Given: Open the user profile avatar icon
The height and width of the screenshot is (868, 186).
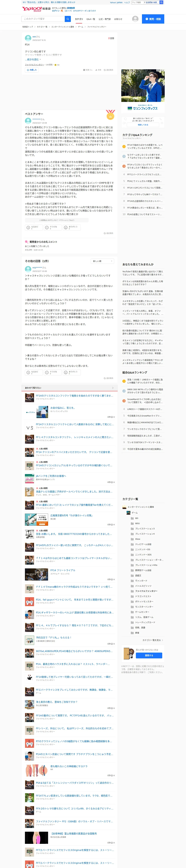Looking at the screenshot, I should [135, 19].
